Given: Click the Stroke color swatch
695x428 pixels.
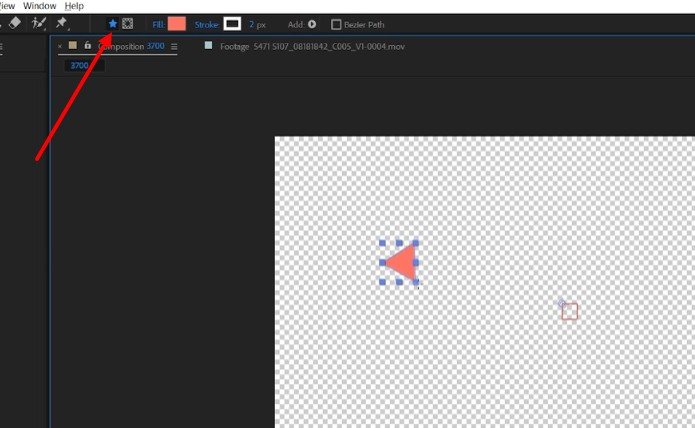Looking at the screenshot, I should 232,24.
